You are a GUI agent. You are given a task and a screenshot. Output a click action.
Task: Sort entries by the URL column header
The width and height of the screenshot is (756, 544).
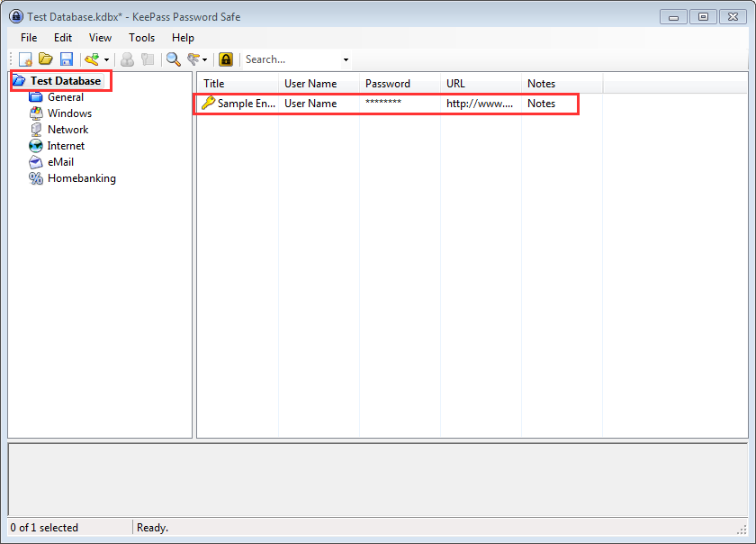click(x=481, y=84)
